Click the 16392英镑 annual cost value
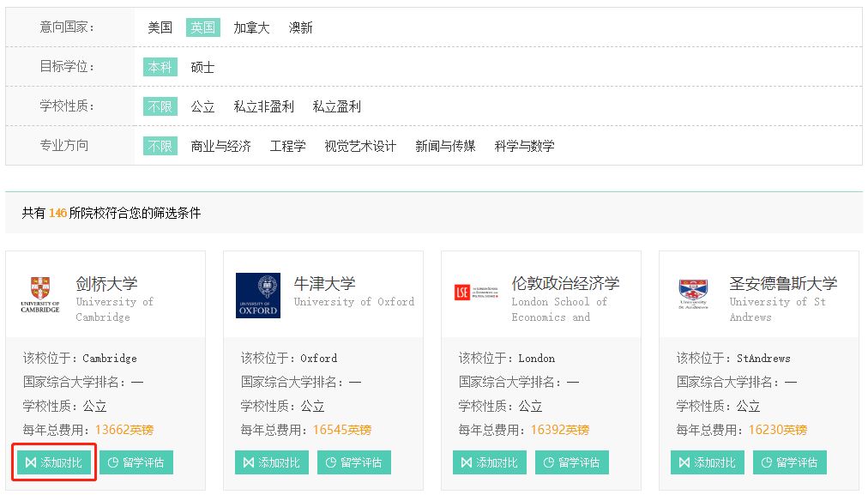Screen dimensions: 868x495 (560, 430)
